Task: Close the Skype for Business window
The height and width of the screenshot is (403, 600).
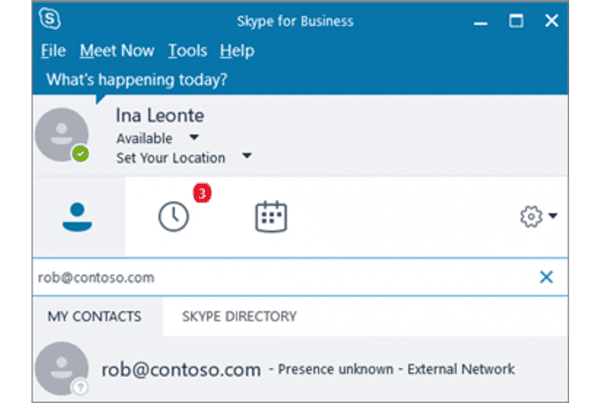Action: point(551,21)
